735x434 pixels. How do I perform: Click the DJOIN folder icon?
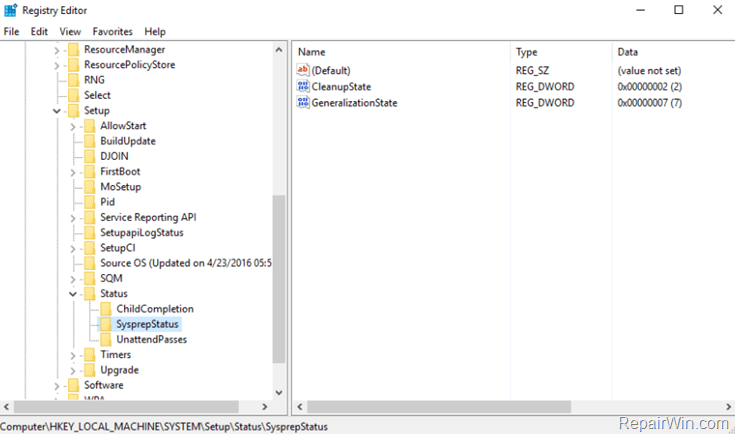click(x=90, y=156)
